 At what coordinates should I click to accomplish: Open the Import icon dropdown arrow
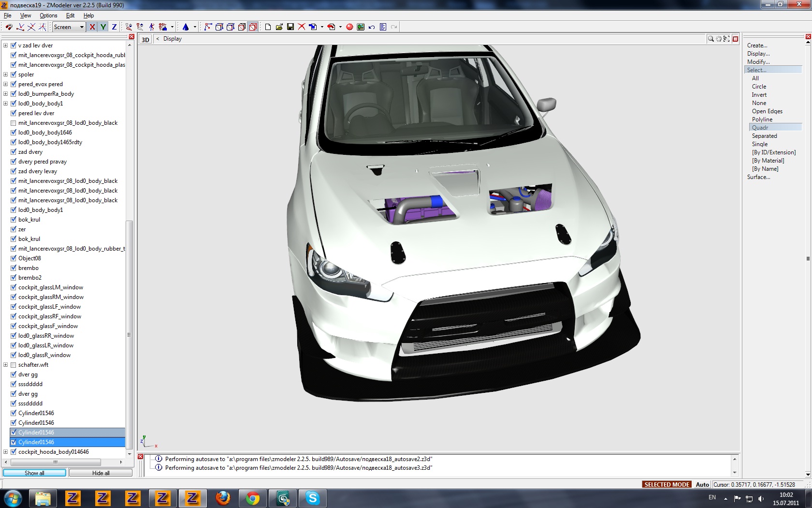tap(322, 27)
